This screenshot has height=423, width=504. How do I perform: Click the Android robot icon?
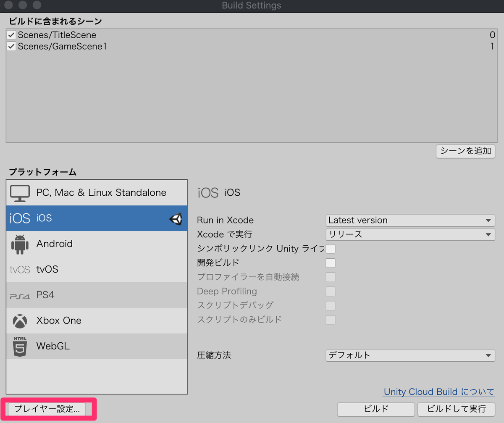pyautogui.click(x=20, y=244)
